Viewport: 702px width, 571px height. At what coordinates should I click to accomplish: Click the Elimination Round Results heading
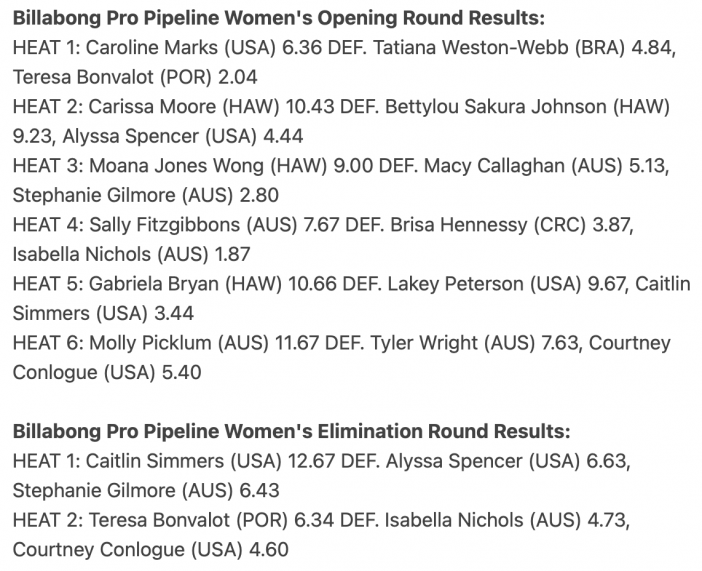(291, 431)
